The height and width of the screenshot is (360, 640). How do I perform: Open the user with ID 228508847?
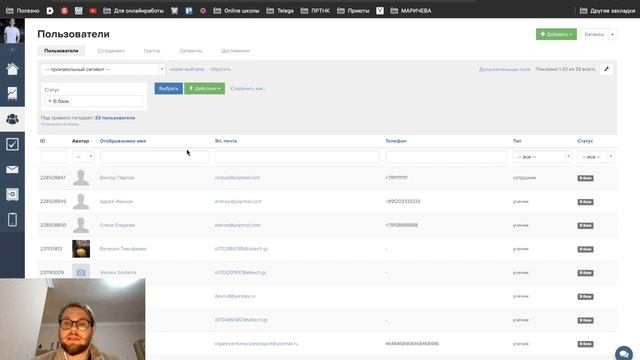click(117, 178)
